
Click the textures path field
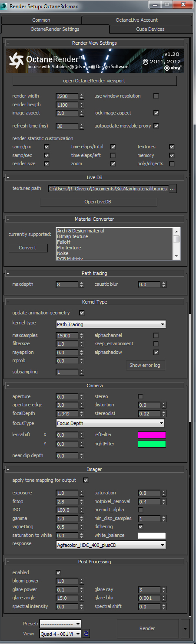tap(108, 189)
